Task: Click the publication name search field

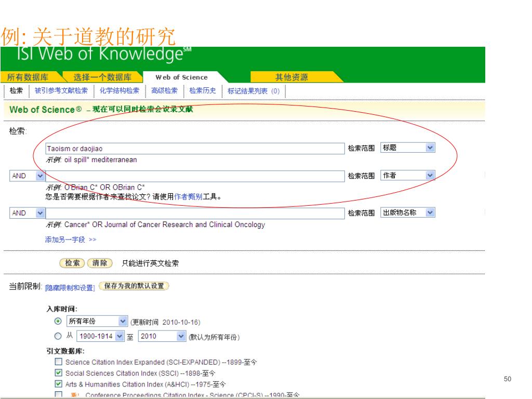Action: [195, 214]
